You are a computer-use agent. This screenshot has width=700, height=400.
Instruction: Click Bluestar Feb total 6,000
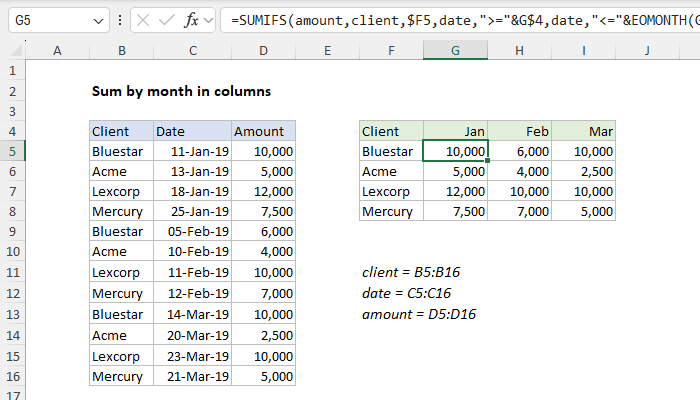519,151
